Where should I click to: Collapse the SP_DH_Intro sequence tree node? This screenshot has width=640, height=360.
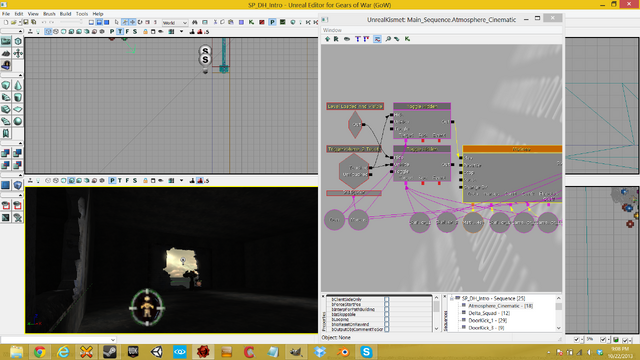(x=452, y=298)
